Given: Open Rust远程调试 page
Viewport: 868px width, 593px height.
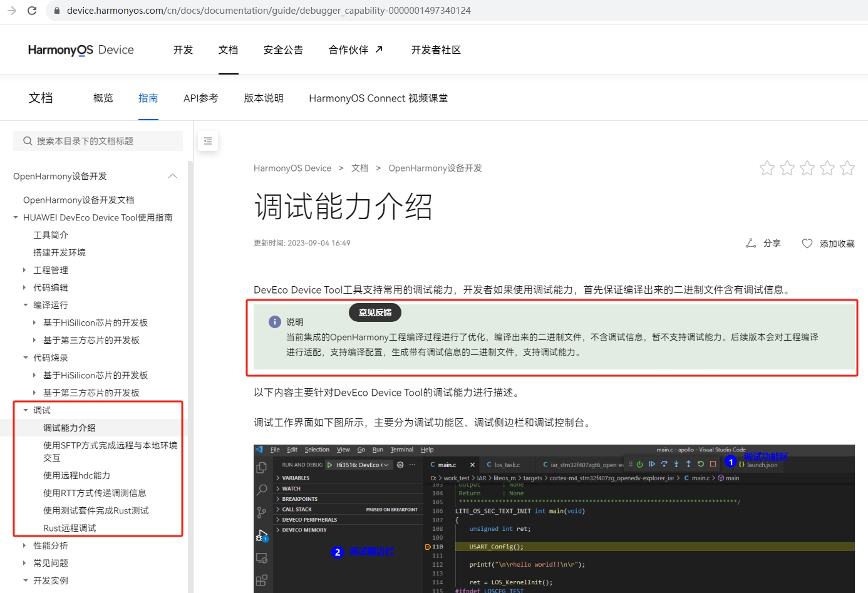Looking at the screenshot, I should click(70, 528).
